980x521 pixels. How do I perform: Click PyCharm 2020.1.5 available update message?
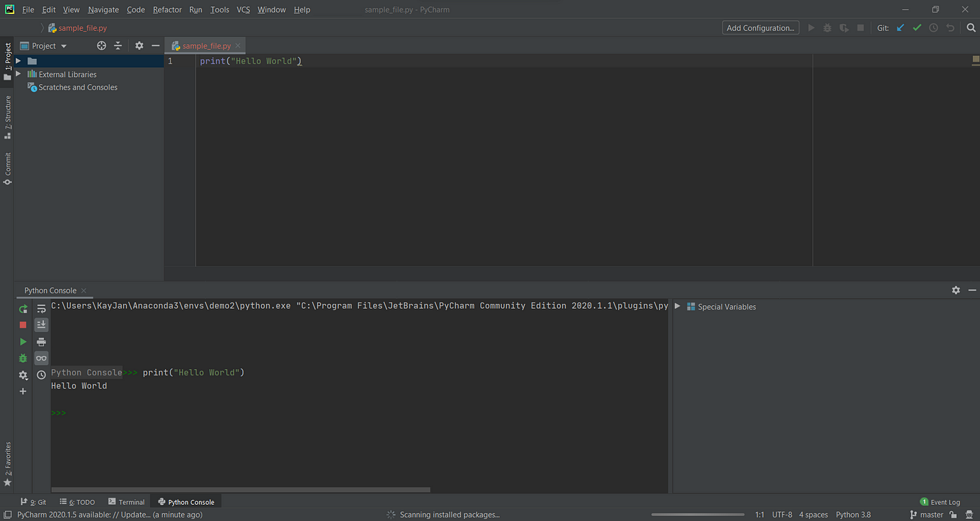tap(110, 515)
